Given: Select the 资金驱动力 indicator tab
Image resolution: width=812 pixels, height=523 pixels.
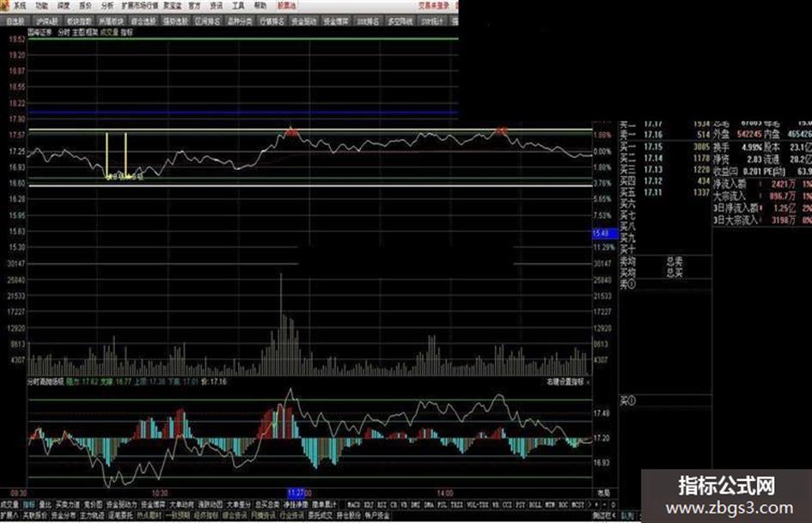Looking at the screenshot, I should (x=122, y=504).
